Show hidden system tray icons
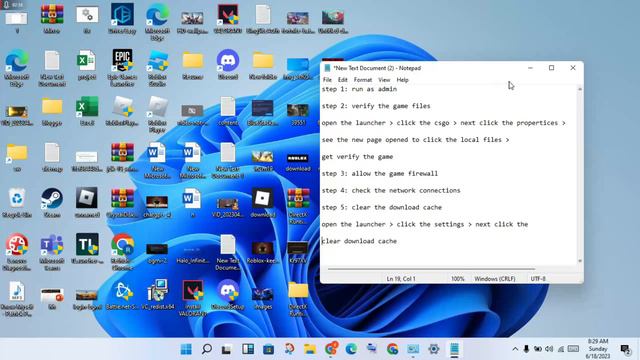The height and width of the screenshot is (360, 640). (x=515, y=349)
